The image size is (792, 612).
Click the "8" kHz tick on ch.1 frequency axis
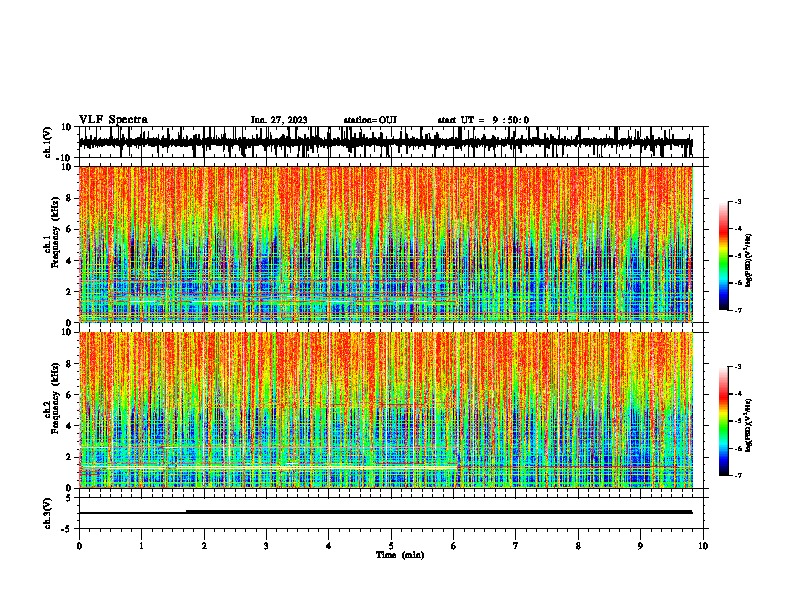pyautogui.click(x=69, y=198)
